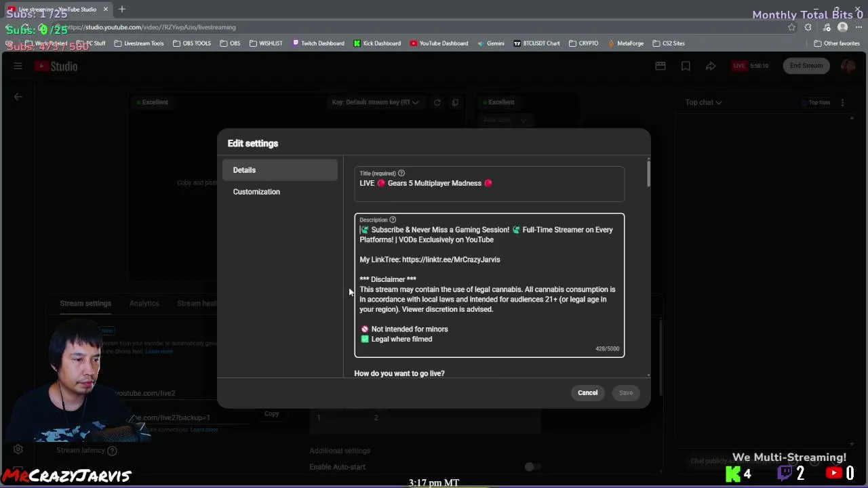Click the "Not intended for minors" line

[x=404, y=329]
